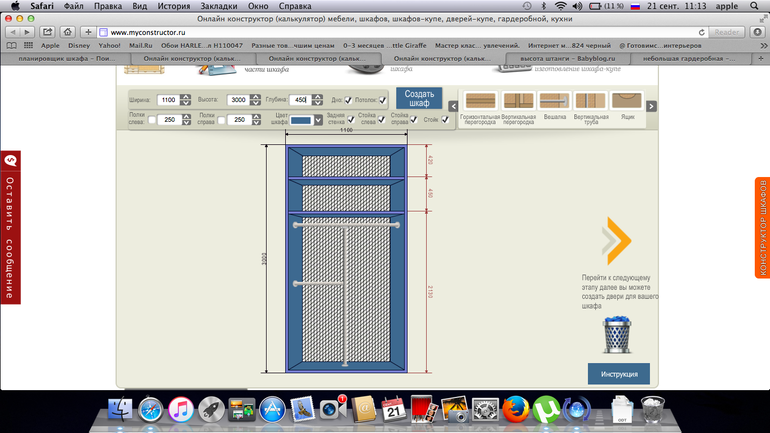770x433 pixels.
Task: Select the Ящик drawer icon
Action: click(x=626, y=101)
